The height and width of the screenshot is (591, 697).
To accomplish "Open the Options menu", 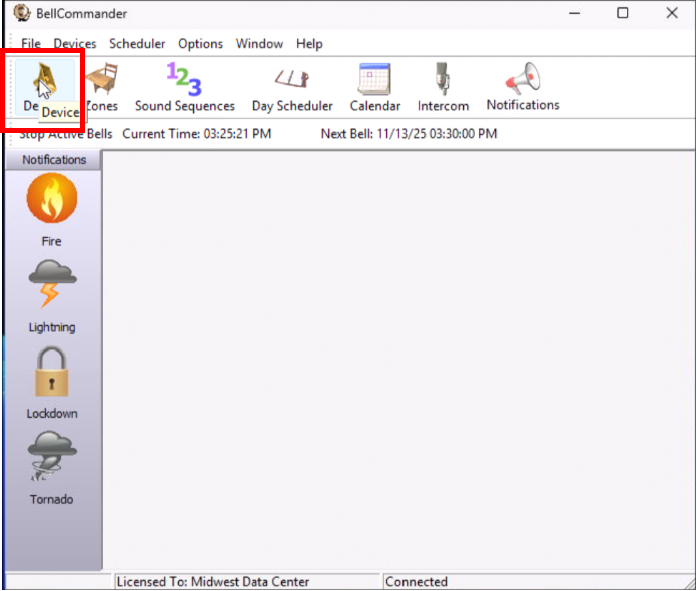I will click(x=200, y=44).
